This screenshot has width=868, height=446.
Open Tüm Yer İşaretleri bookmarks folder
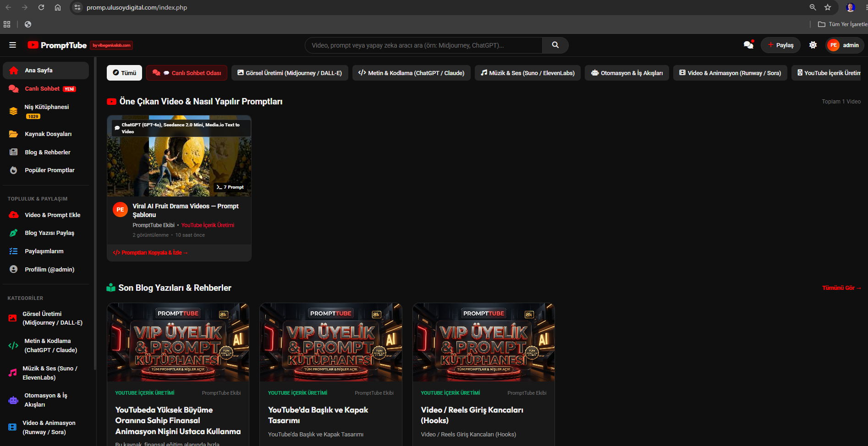(x=842, y=24)
